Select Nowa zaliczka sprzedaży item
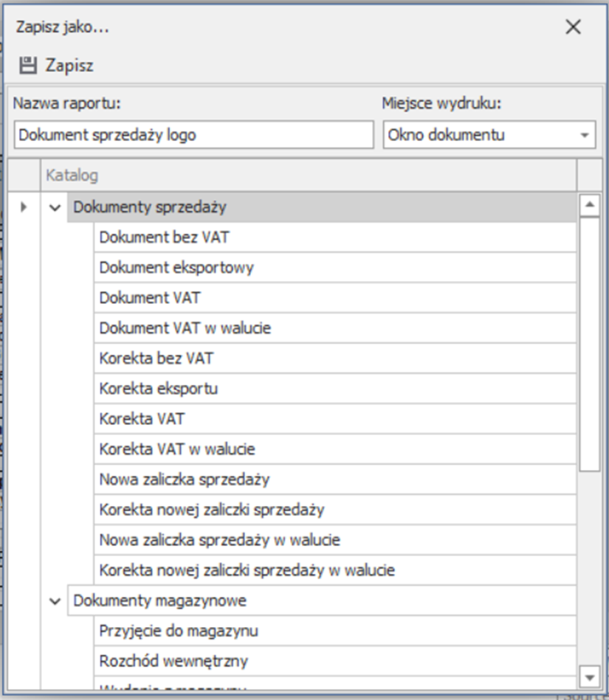 [x=185, y=479]
